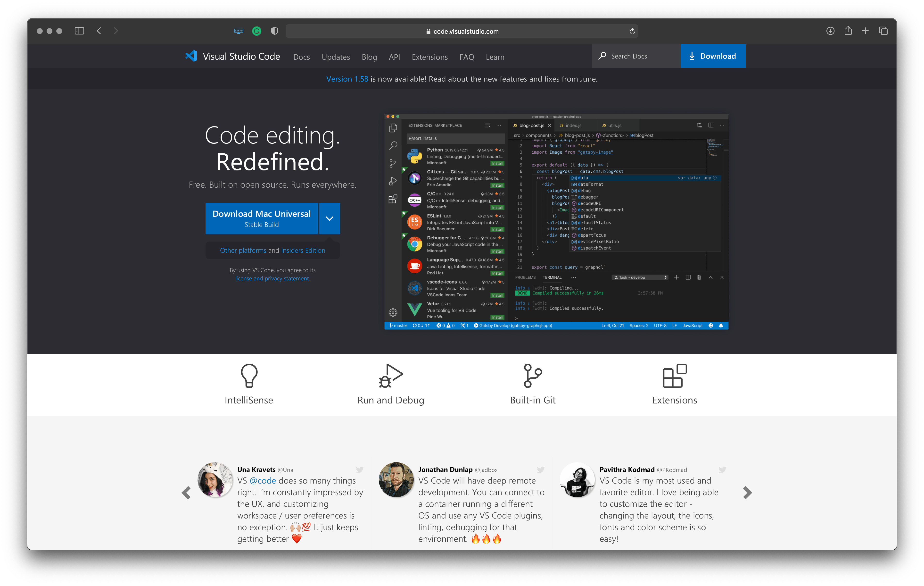The height and width of the screenshot is (586, 924).
Task: Click the VS Code editor screenshot
Action: (x=556, y=222)
